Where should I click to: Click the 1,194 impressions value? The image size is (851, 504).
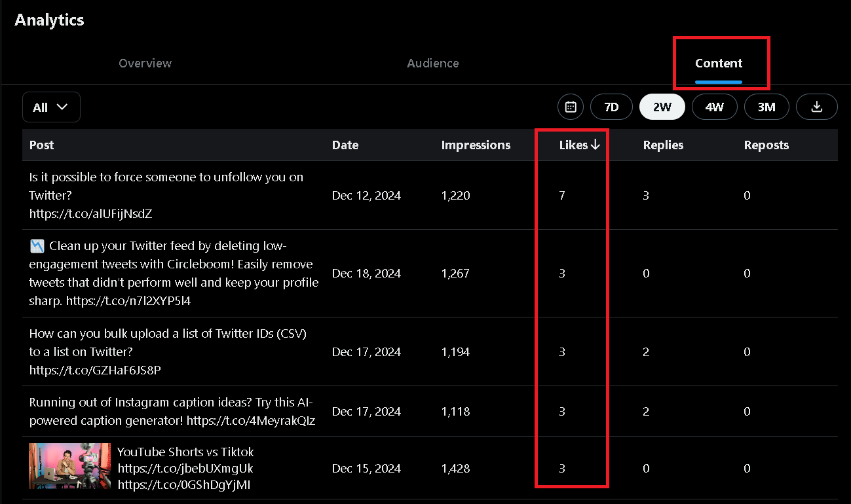[456, 352]
